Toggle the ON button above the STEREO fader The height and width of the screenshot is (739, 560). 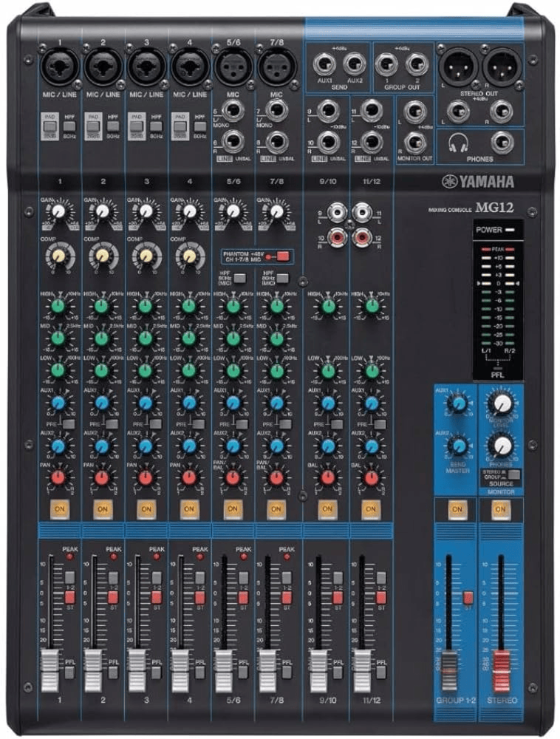click(x=501, y=509)
